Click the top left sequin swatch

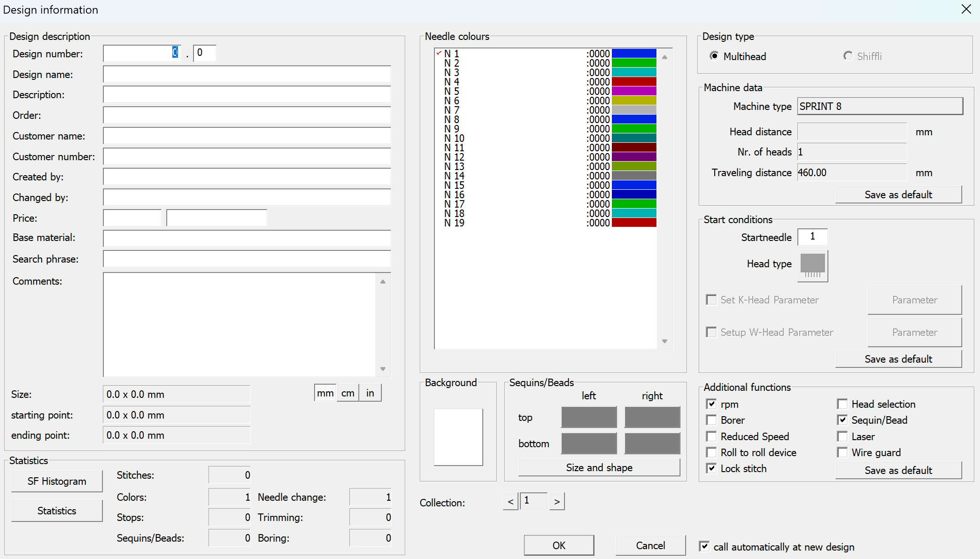(x=589, y=417)
